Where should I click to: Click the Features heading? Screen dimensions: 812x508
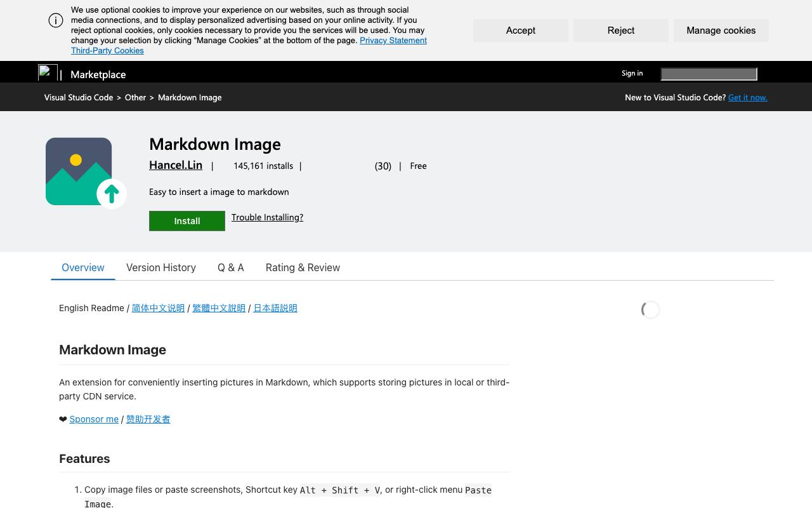(84, 459)
